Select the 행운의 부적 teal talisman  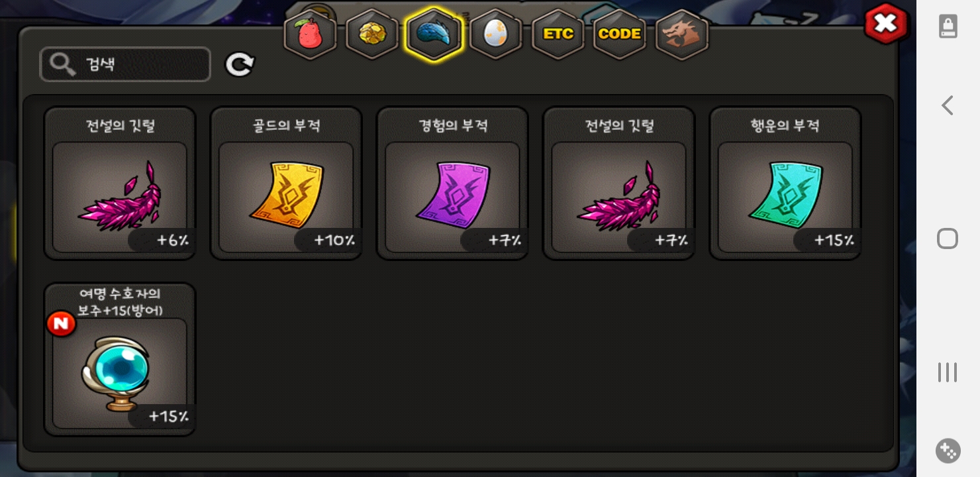[x=785, y=184]
